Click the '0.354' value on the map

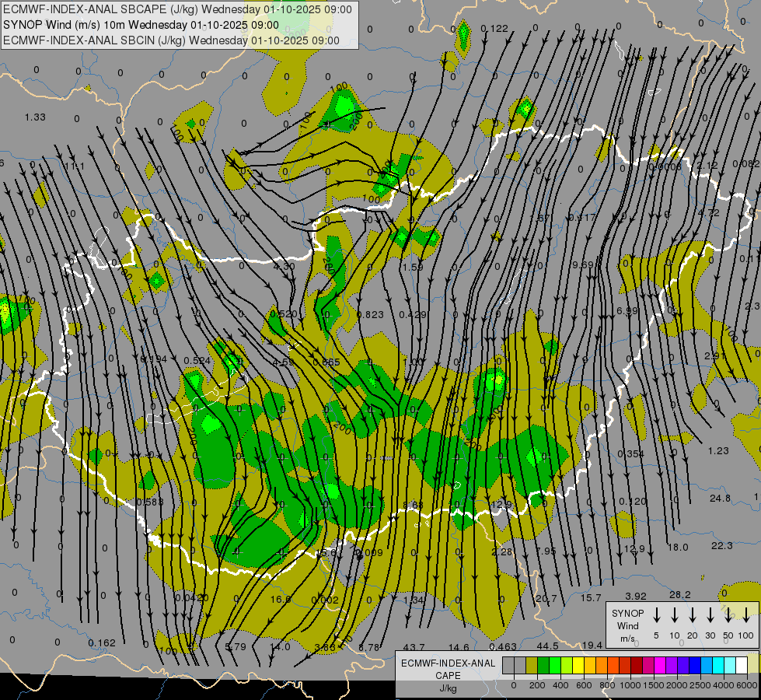click(x=631, y=454)
